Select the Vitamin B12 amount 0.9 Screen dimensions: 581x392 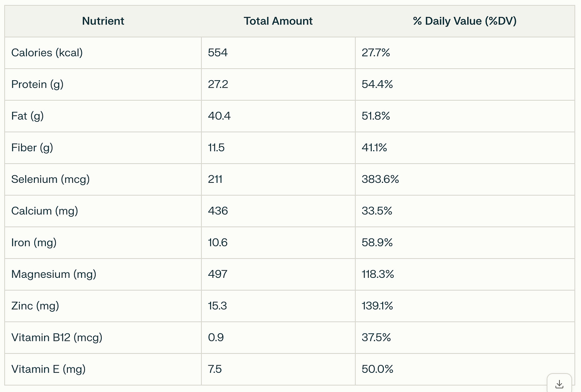click(x=216, y=337)
